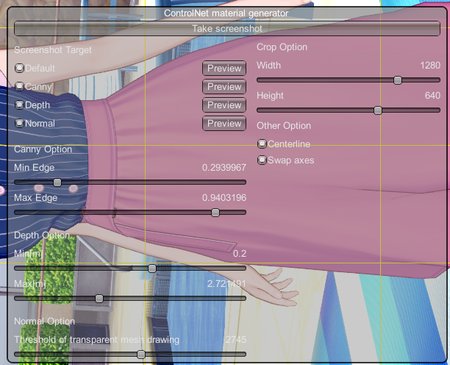
Task: Click the Other Option heading
Action: [284, 126]
